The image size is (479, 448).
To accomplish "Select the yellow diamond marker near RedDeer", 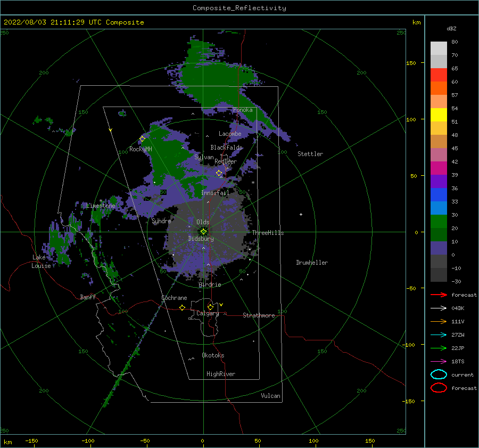I will pos(219,173).
